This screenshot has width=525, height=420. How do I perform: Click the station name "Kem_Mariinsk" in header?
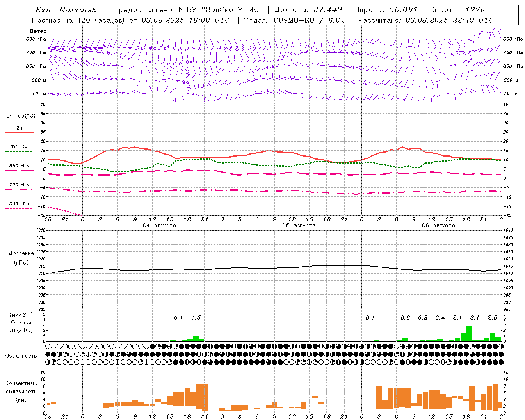pos(66,10)
